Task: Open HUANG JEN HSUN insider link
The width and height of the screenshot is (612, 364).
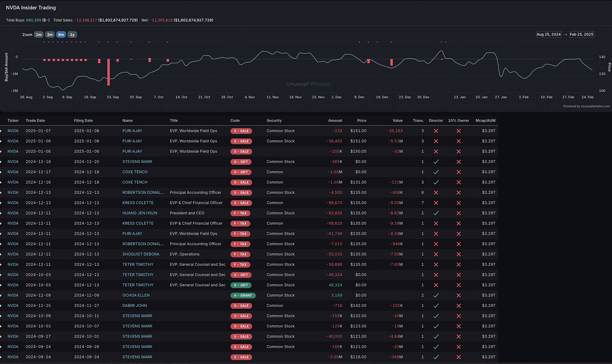Action: point(140,213)
